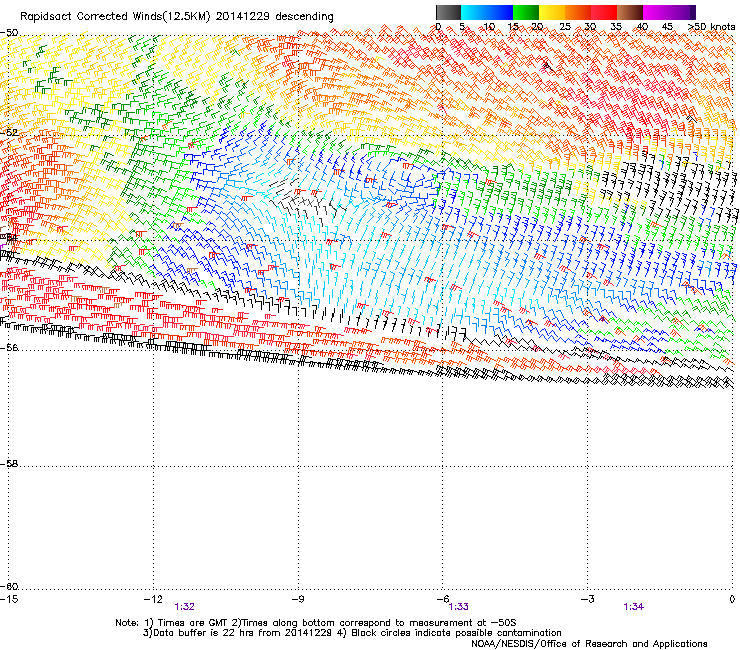The width and height of the screenshot is (740, 650).
Task: Click the '35' legend scale label
Action: [616, 26]
